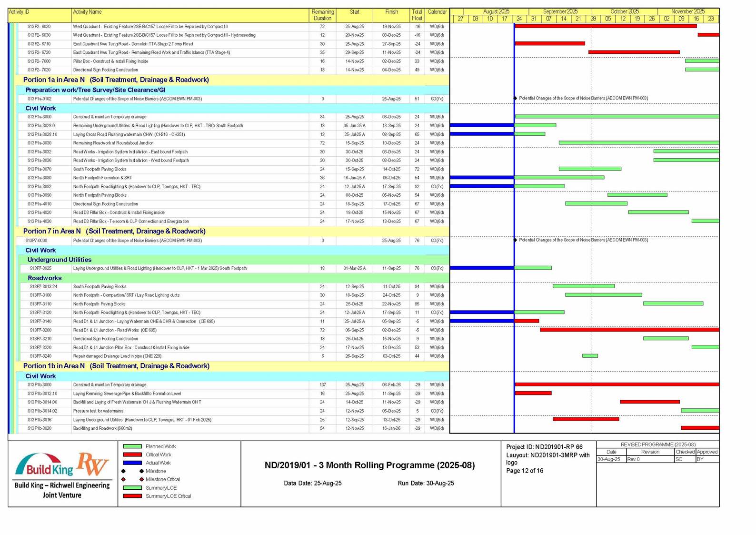Click the Project ID: ND201901-RP 66 text
The height and width of the screenshot is (535, 756).
(544, 447)
